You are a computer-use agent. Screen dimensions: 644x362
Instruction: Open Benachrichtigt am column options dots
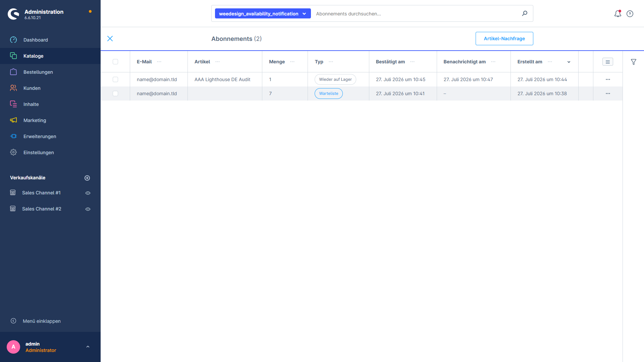(493, 62)
